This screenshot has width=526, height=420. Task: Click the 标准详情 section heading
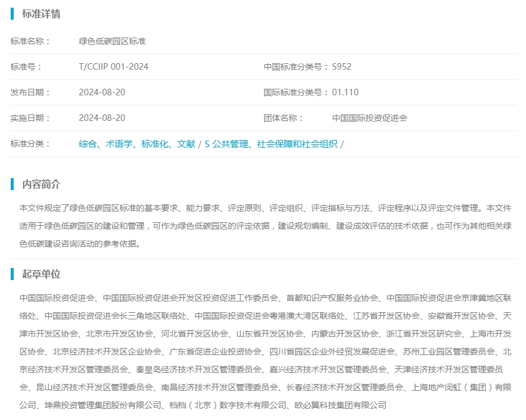[41, 14]
